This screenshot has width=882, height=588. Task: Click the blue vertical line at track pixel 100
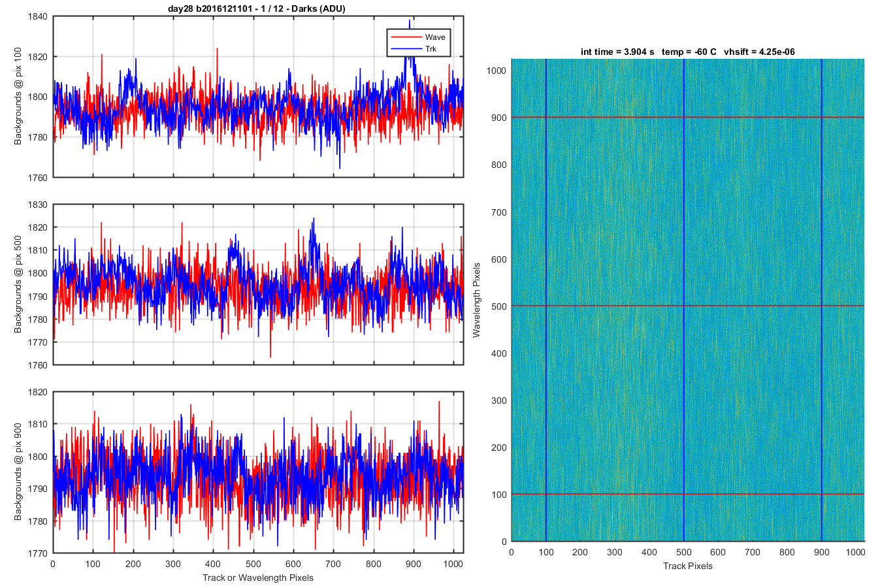pyautogui.click(x=546, y=300)
